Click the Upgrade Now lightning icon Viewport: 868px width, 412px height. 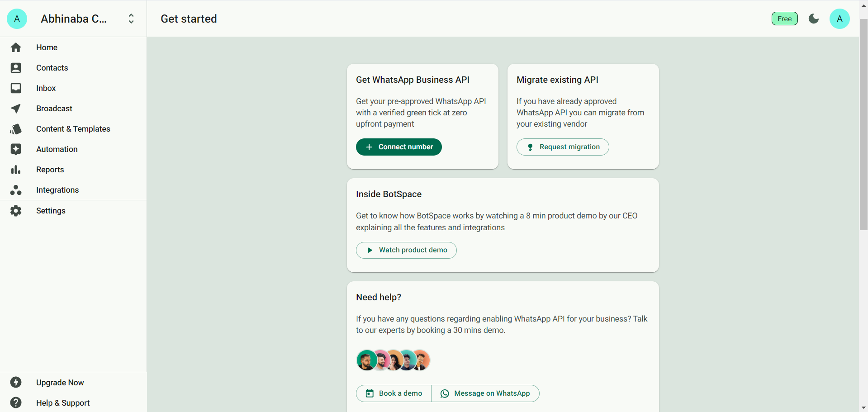coord(16,383)
